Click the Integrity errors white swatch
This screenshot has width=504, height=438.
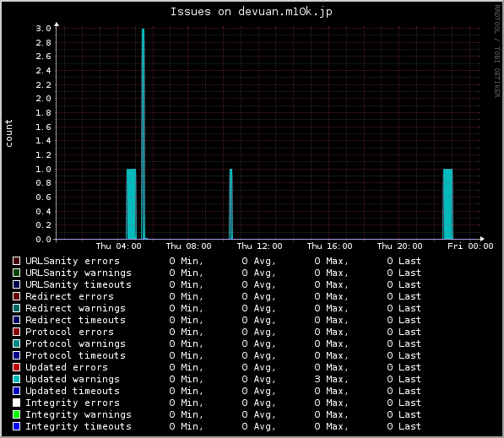(x=16, y=403)
